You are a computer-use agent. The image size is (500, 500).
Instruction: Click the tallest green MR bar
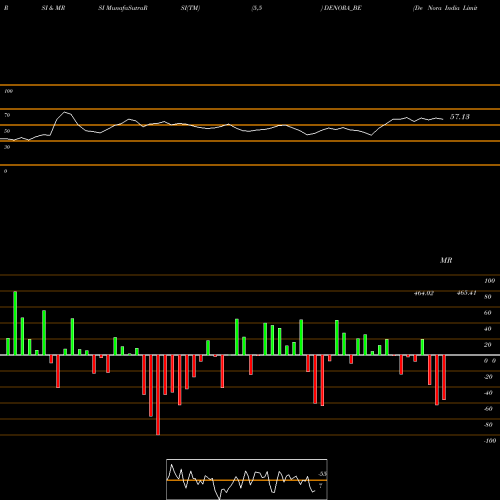(15, 323)
